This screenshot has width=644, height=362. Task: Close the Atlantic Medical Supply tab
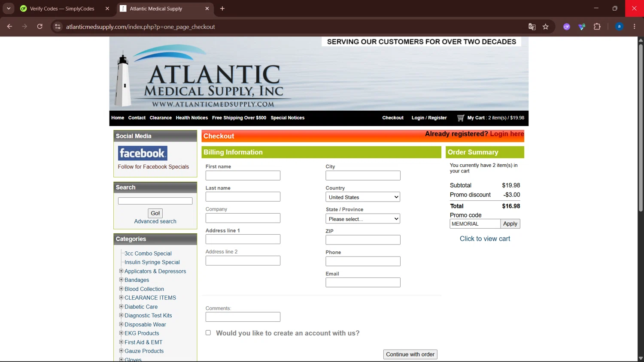(207, 9)
